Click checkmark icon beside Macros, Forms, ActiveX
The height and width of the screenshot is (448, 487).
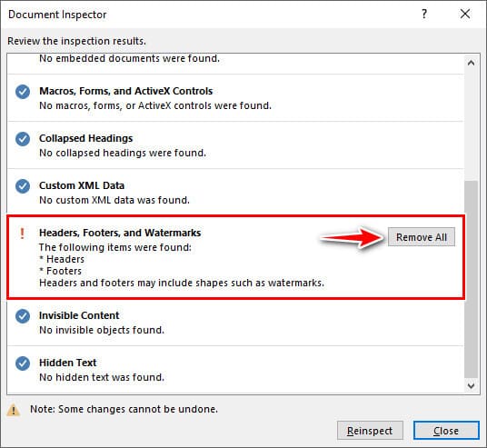23,92
